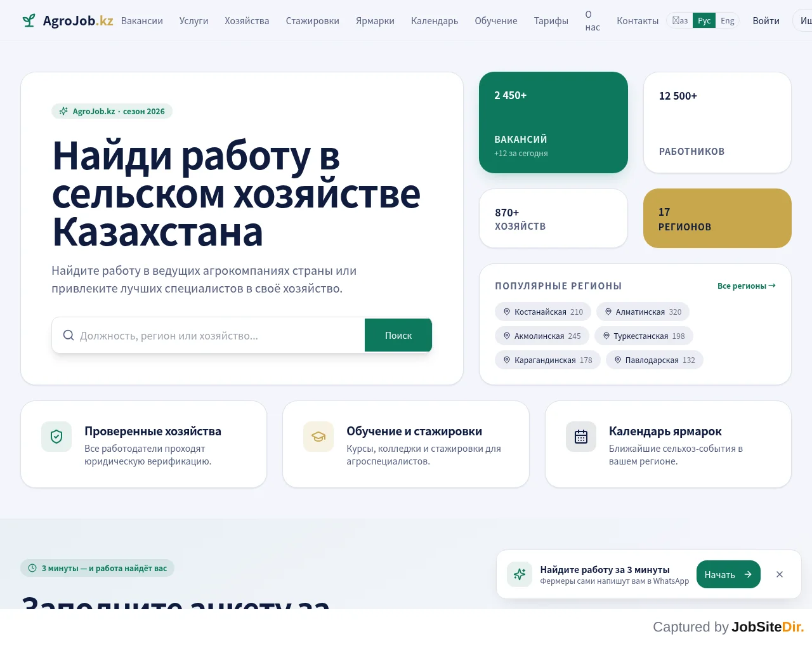Open the Контакты page

click(x=638, y=21)
